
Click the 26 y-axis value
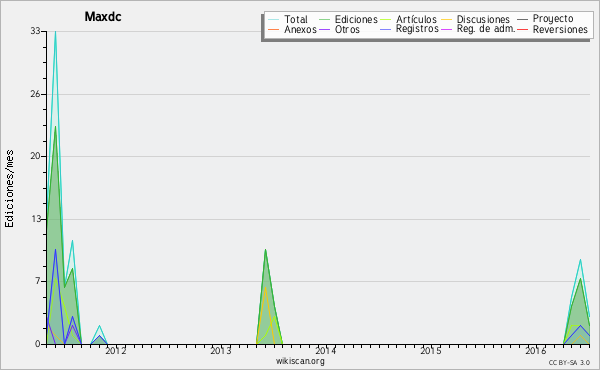(x=36, y=94)
